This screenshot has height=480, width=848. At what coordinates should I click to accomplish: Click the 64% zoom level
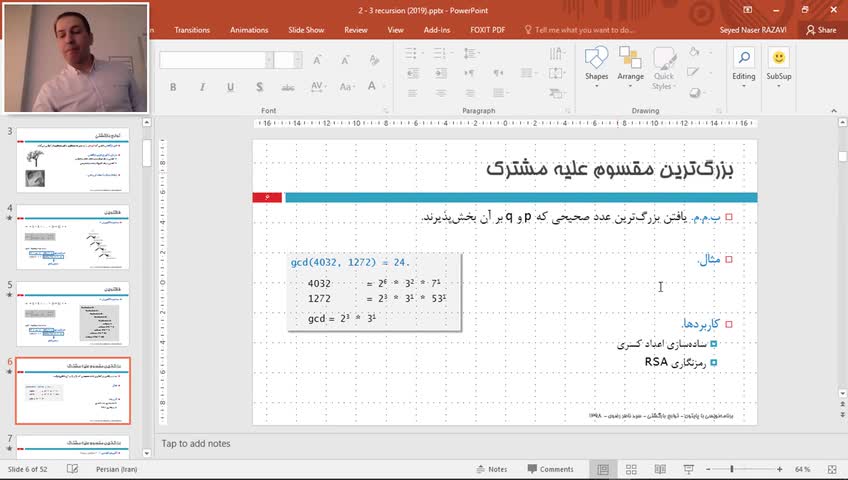pos(803,469)
